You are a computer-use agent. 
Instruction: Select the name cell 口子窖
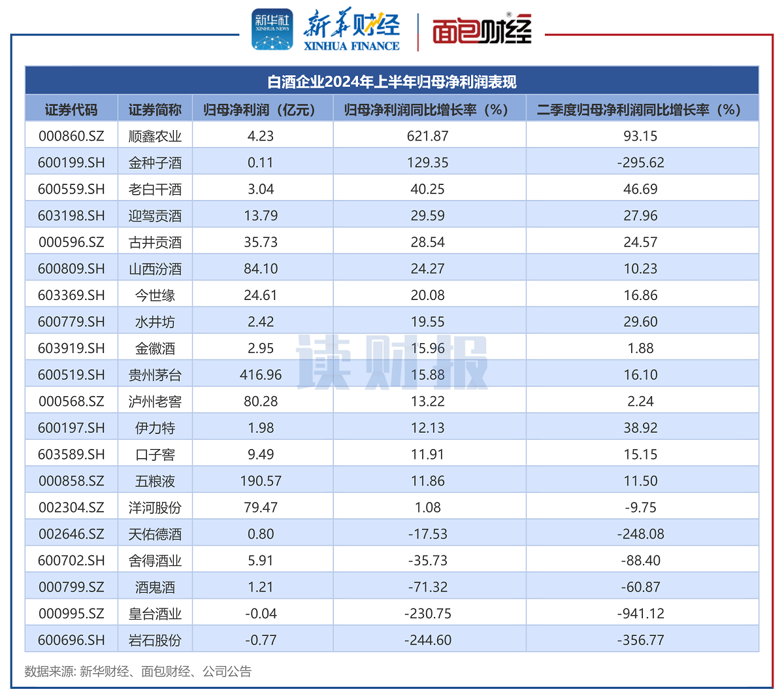click(x=155, y=454)
